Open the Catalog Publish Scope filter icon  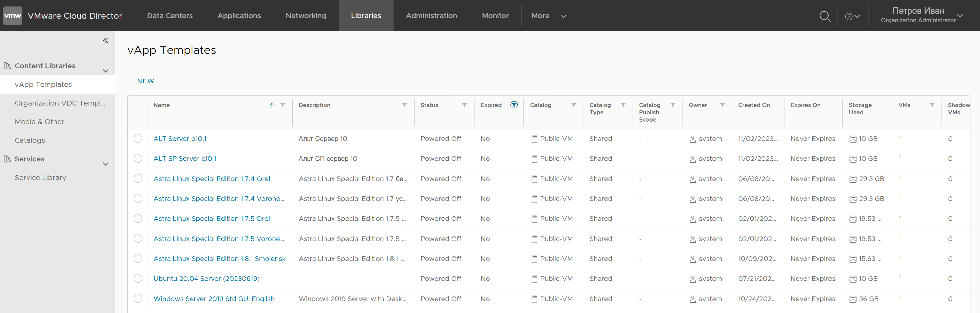coord(673,105)
